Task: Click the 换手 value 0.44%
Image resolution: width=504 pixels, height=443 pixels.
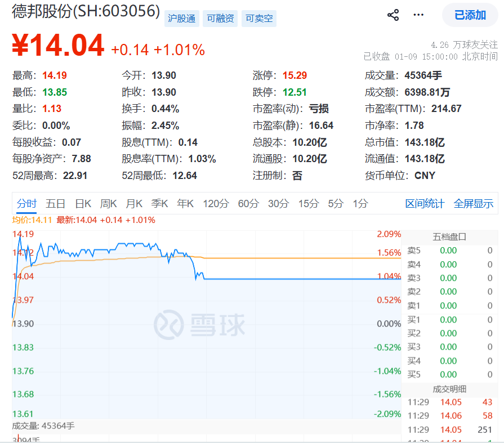Action: [x=165, y=109]
